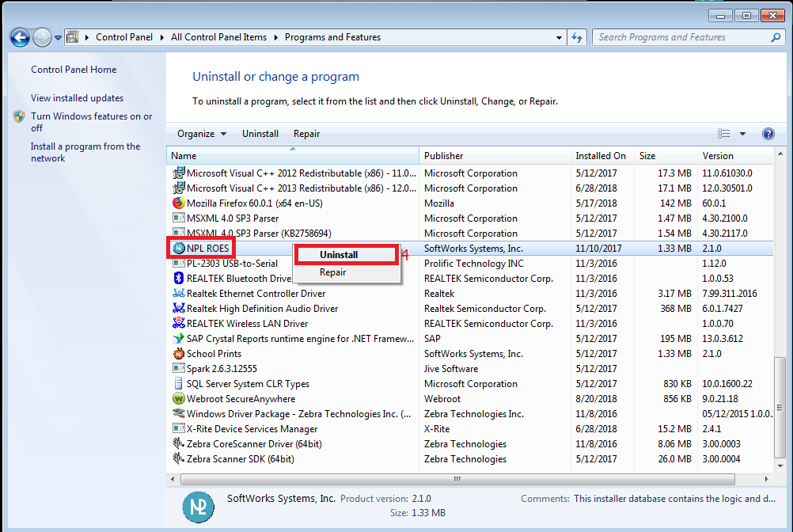Expand the Organize dropdown menu
Viewport: 793px width, 532px height.
[202, 134]
